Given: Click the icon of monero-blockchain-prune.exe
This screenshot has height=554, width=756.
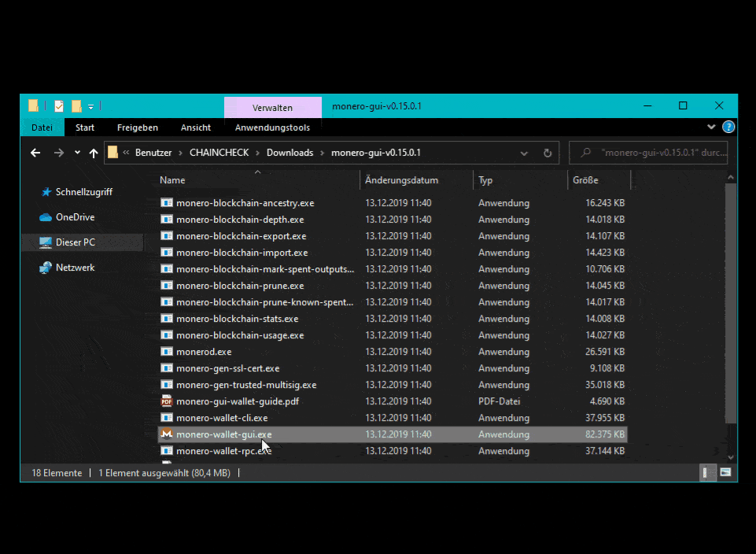Looking at the screenshot, I should pyautogui.click(x=167, y=286).
